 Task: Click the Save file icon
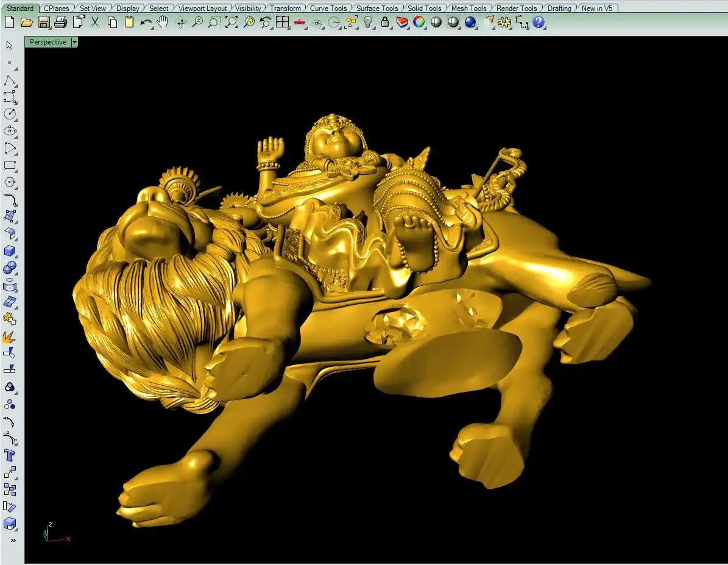pos(43,23)
